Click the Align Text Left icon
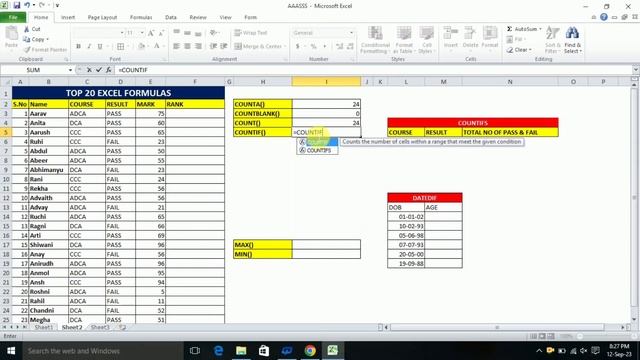This screenshot has width=640, height=360. (x=176, y=47)
